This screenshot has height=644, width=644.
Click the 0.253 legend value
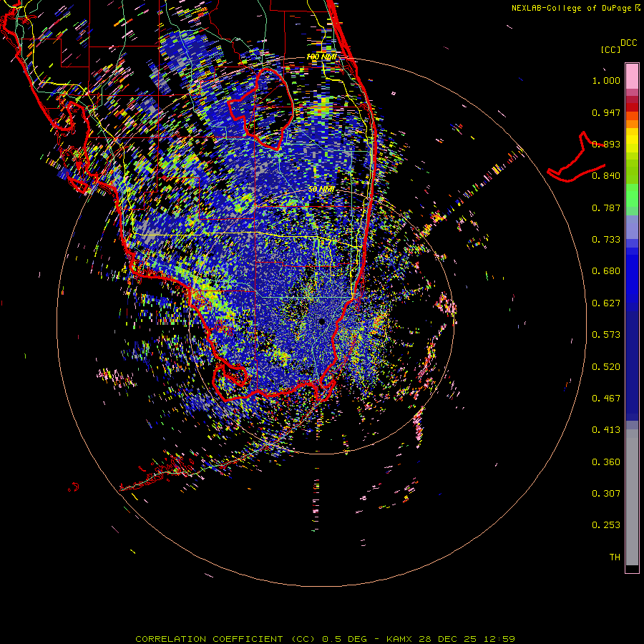(606, 525)
